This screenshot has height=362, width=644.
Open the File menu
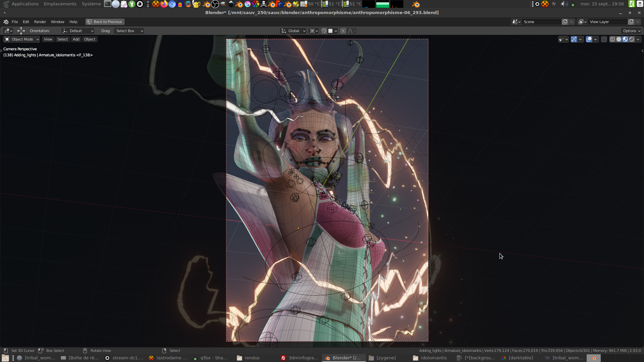[15, 22]
